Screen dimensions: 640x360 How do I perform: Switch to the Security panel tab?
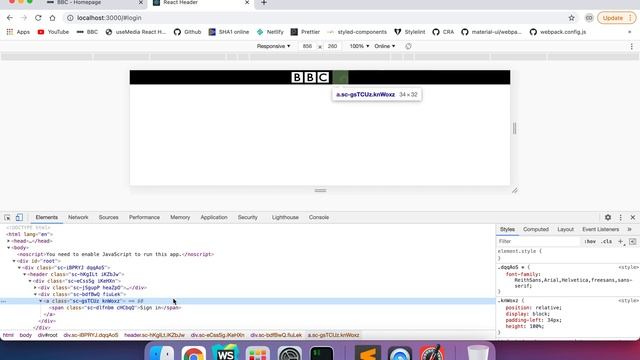pos(248,218)
